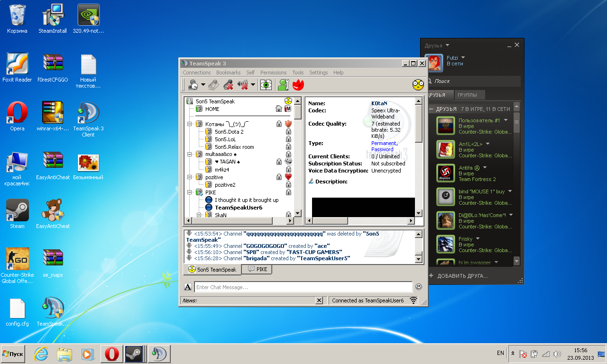Open the Settings menu in TeamSpeak
This screenshot has width=607, height=364.
point(319,73)
